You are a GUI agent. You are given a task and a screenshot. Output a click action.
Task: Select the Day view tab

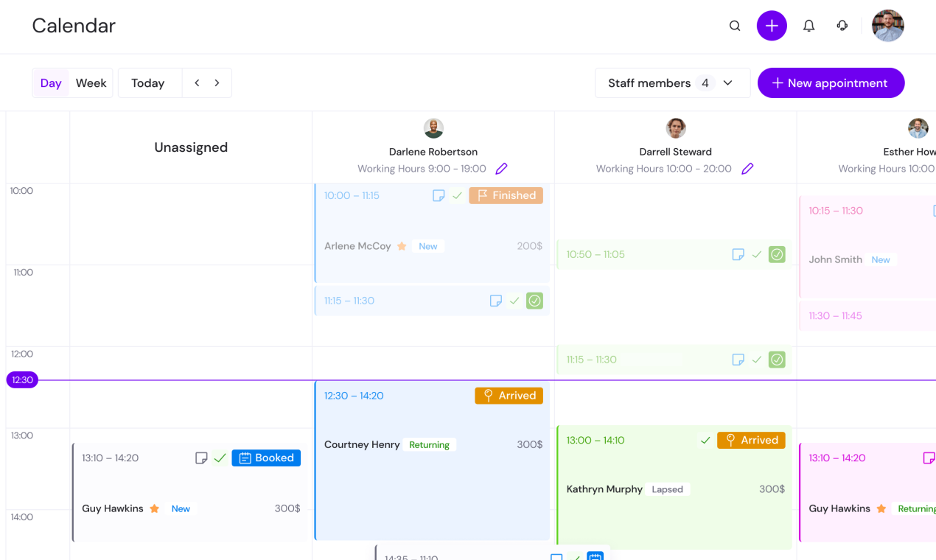point(51,83)
